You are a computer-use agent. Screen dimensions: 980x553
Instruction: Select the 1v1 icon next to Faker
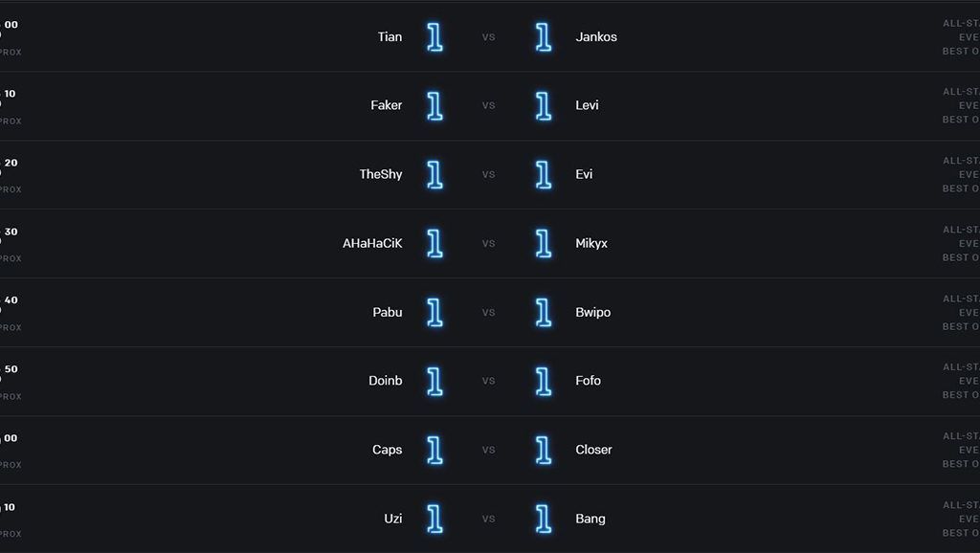435,105
